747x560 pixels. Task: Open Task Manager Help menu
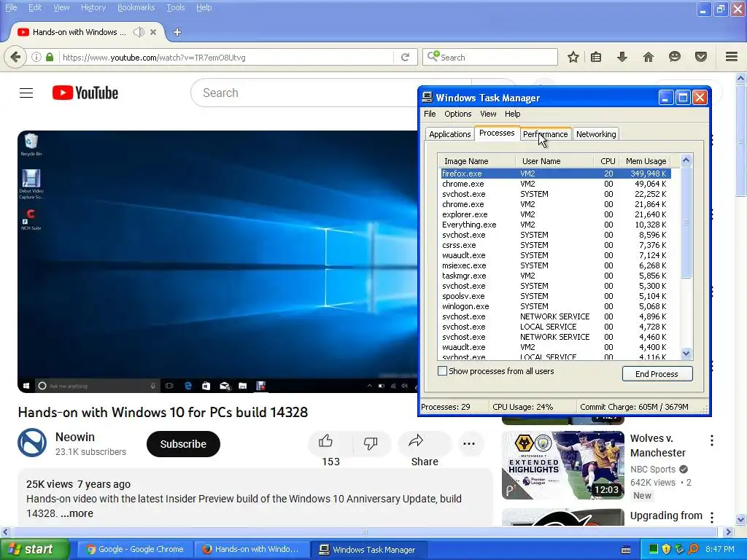click(x=513, y=114)
